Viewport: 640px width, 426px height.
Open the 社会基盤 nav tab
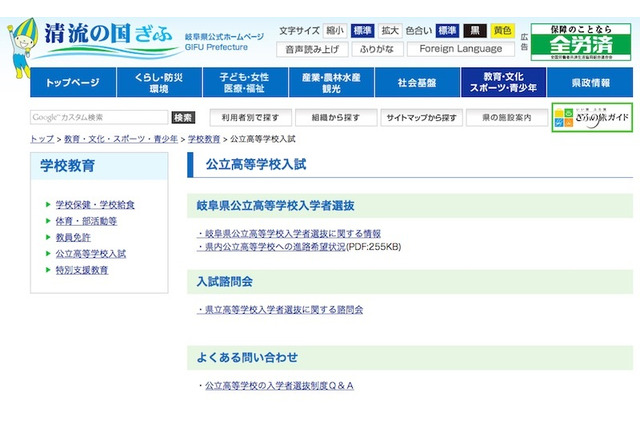coord(417,82)
